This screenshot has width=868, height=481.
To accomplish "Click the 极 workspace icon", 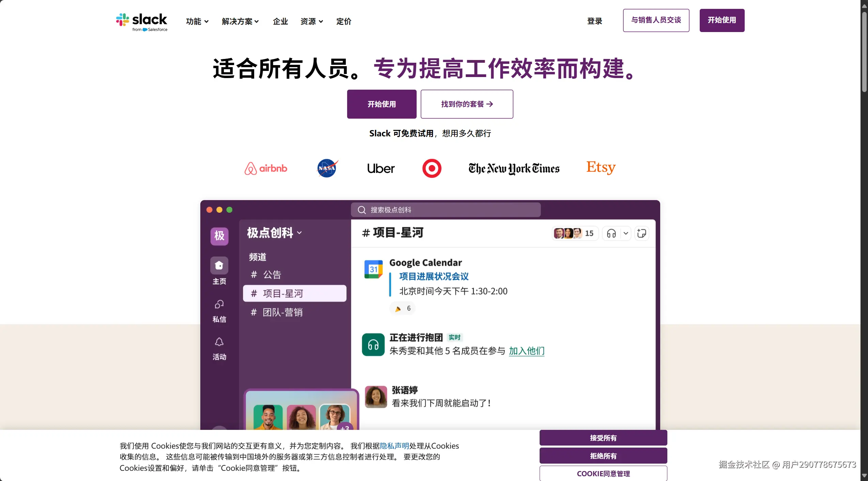I will click(x=219, y=236).
